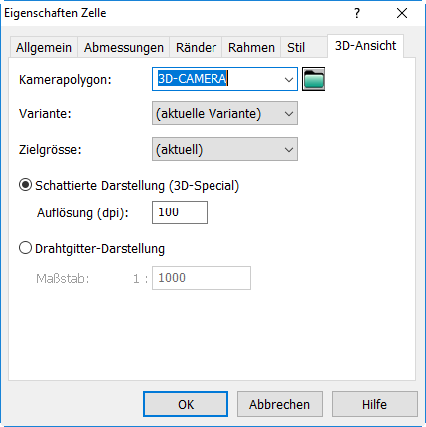Image resolution: width=426 pixels, height=427 pixels.
Task: Click the Hilfe button
Action: point(375,404)
